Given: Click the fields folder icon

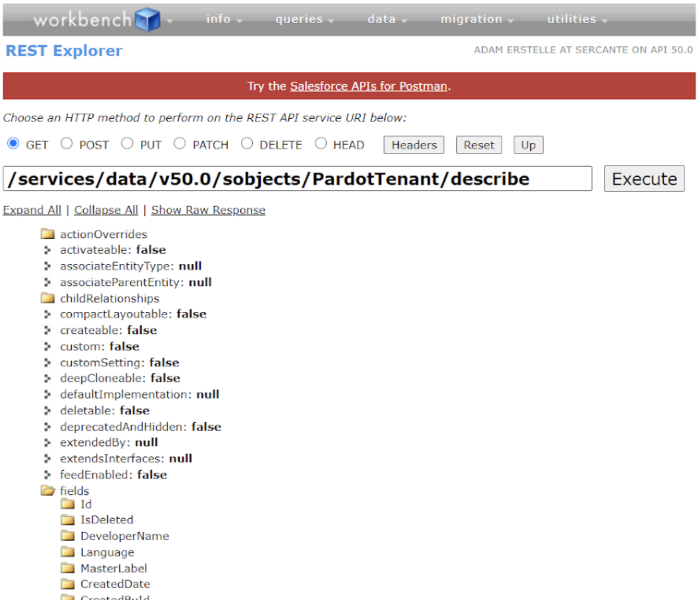Looking at the screenshot, I should [49, 491].
